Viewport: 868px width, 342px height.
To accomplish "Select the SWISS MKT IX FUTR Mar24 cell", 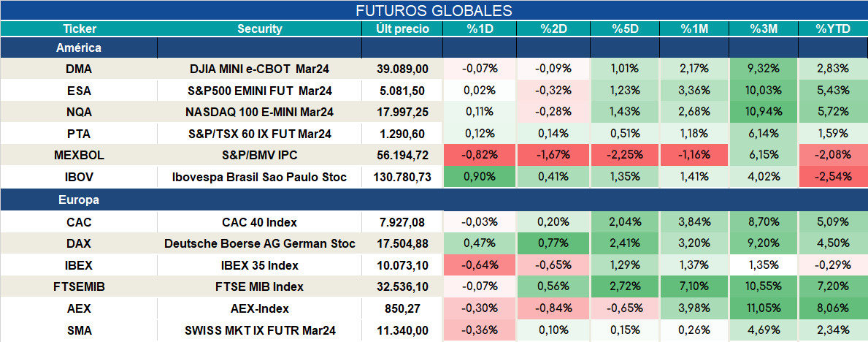I will [x=259, y=331].
